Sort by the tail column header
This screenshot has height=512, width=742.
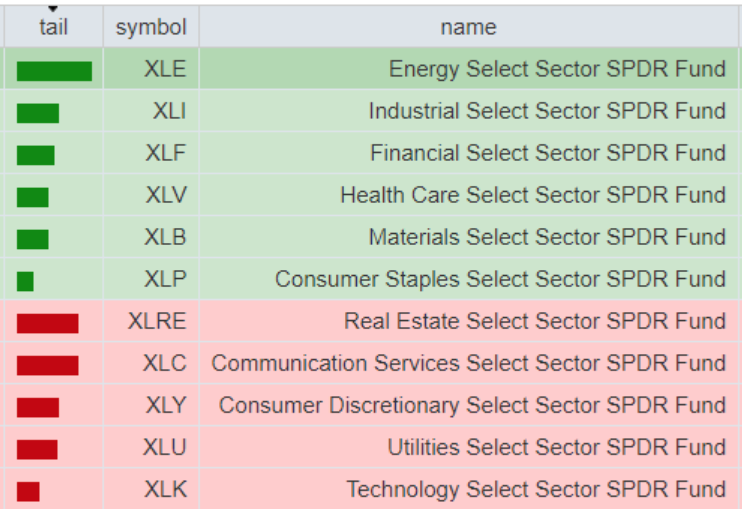point(53,27)
